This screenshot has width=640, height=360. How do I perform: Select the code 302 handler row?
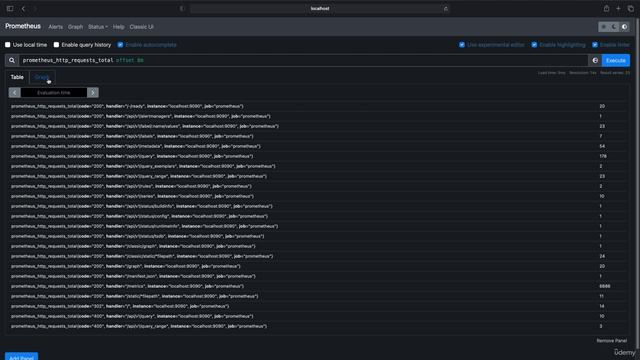coord(318,306)
